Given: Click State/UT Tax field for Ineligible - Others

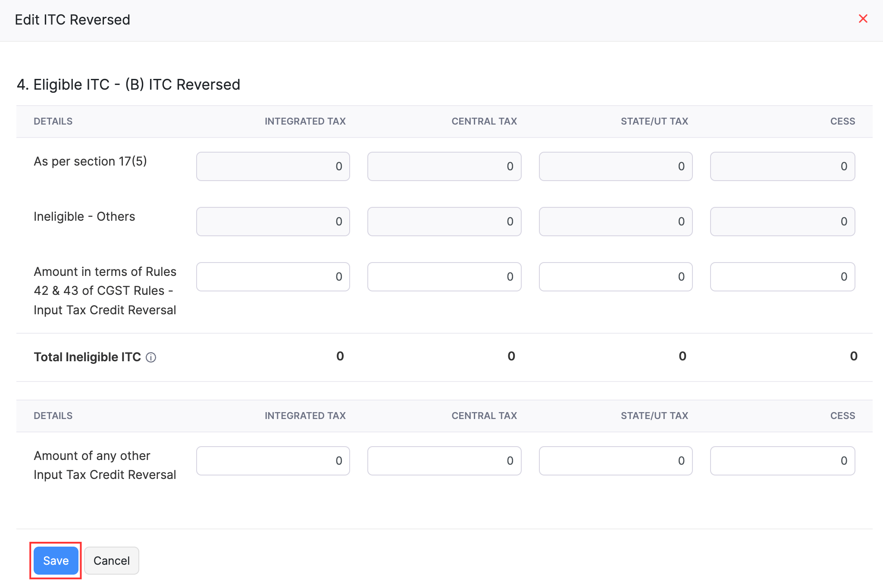Looking at the screenshot, I should tap(615, 222).
